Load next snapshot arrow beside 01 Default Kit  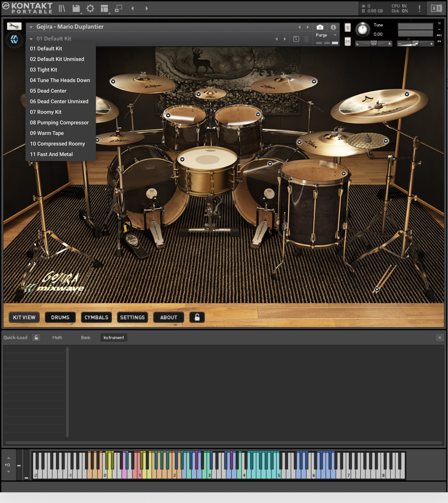[285, 39]
